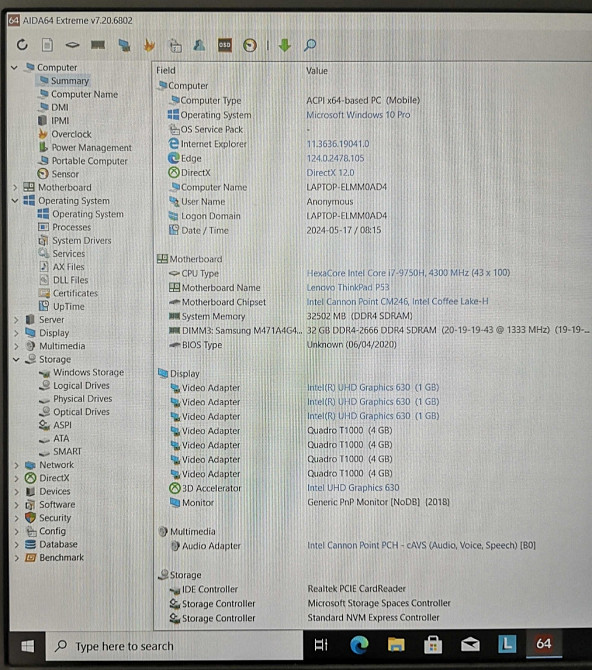Select Processes under Operating System

71,227
